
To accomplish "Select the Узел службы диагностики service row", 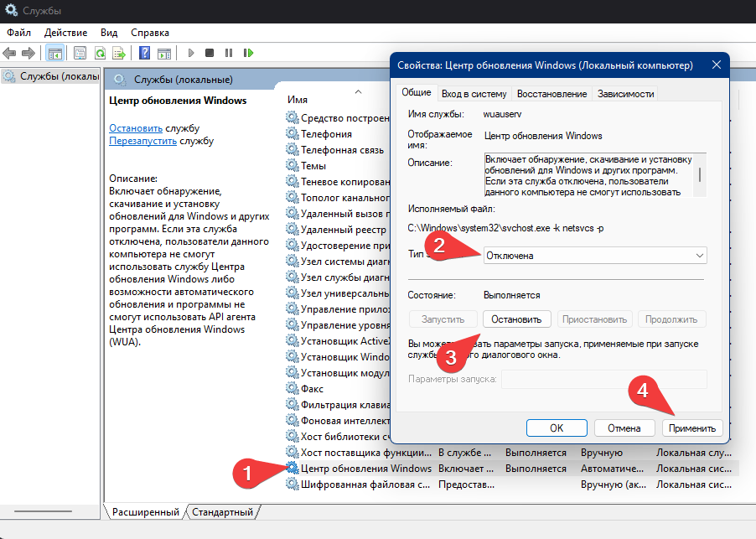I will 337,277.
